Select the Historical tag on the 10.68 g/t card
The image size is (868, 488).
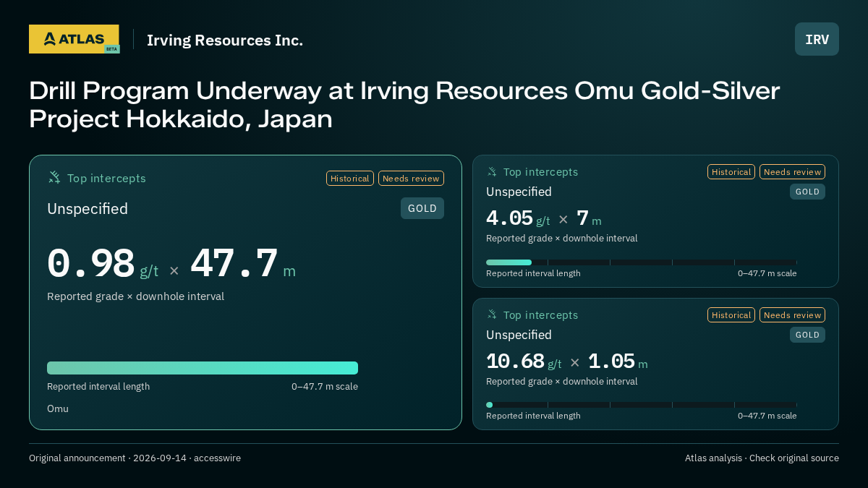coord(731,314)
